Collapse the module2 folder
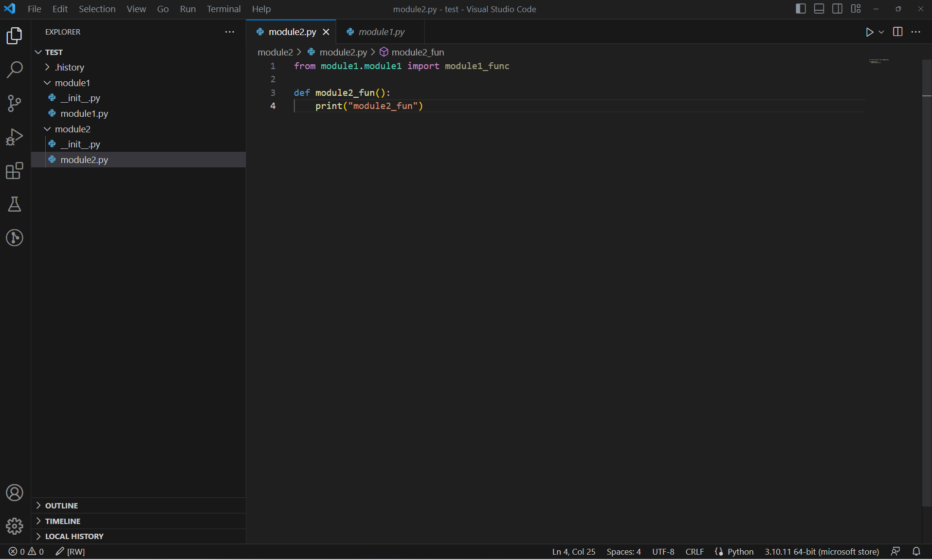The width and height of the screenshot is (932, 560). [x=138, y=129]
